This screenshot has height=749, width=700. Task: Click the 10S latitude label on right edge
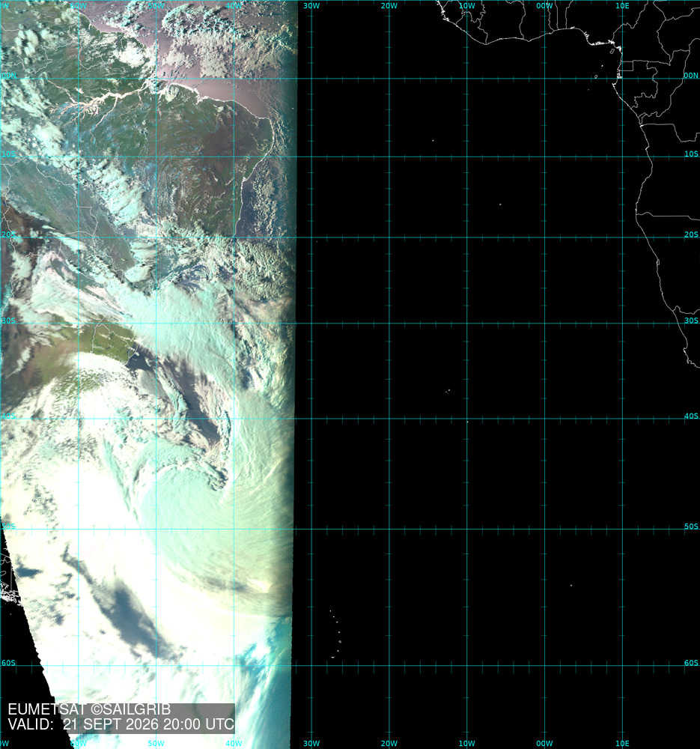point(691,154)
